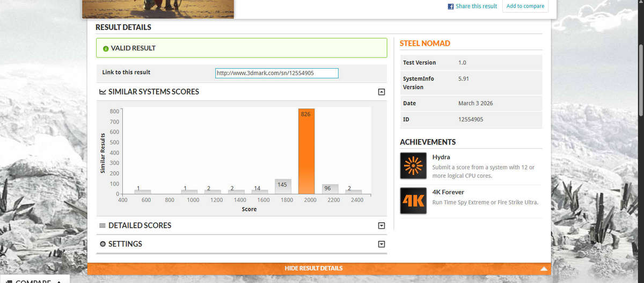This screenshot has height=283, width=644.
Task: Click the 145 results histogram bar
Action: (283, 186)
